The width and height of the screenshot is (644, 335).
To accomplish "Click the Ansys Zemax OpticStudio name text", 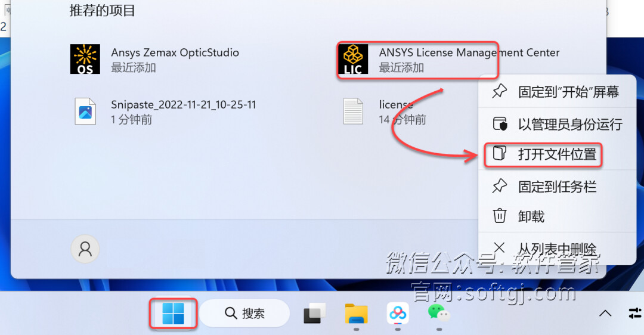I will pos(175,52).
